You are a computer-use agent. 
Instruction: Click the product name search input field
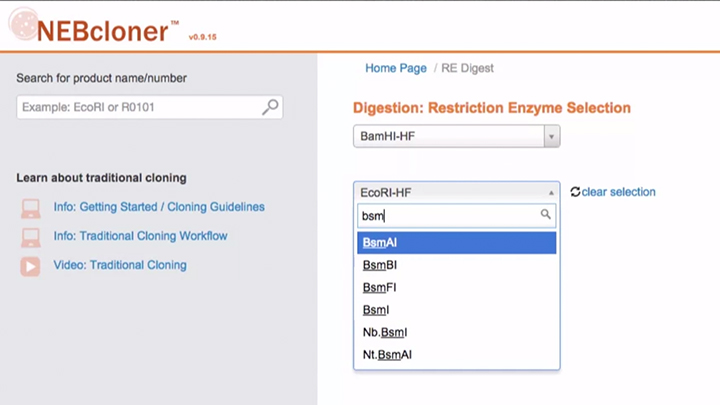(x=138, y=107)
